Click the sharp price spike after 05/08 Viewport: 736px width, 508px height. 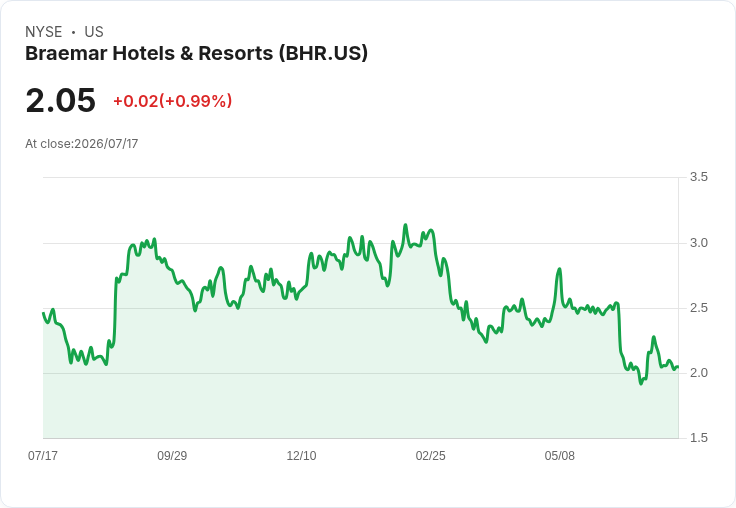pos(559,269)
